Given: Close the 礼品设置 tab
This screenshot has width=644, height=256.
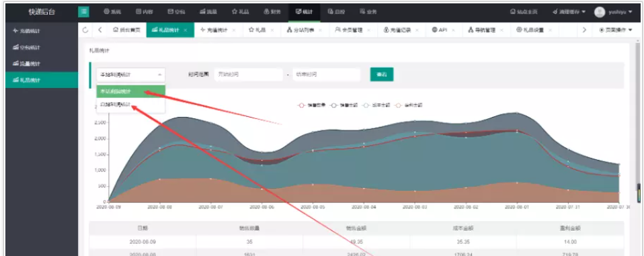Looking at the screenshot, I should pos(551,30).
